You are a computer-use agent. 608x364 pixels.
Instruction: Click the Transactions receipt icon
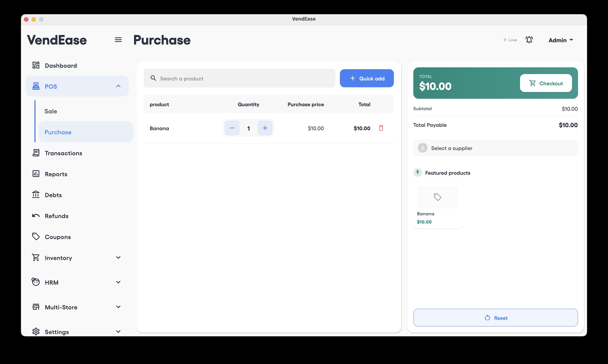tap(36, 153)
